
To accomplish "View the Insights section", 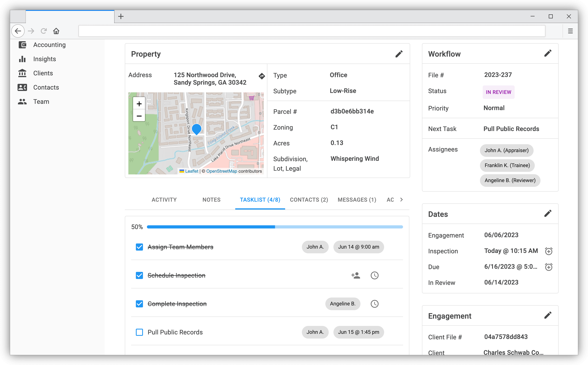I will [45, 59].
